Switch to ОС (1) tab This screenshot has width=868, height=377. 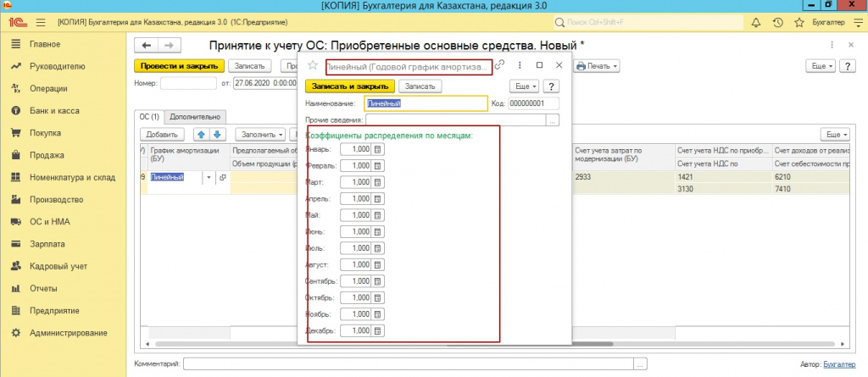(x=149, y=117)
